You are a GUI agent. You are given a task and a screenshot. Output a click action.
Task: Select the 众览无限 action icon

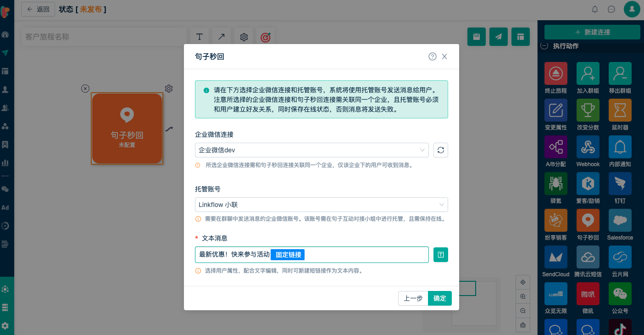click(x=556, y=294)
